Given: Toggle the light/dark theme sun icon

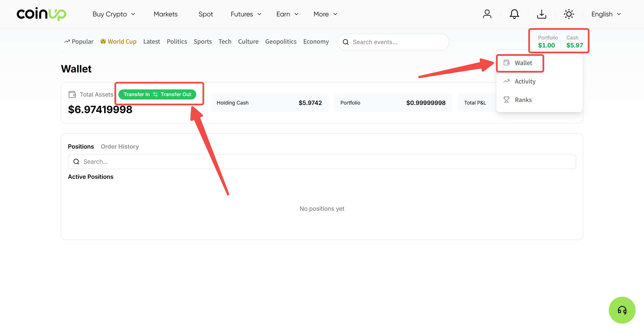Looking at the screenshot, I should pyautogui.click(x=569, y=14).
